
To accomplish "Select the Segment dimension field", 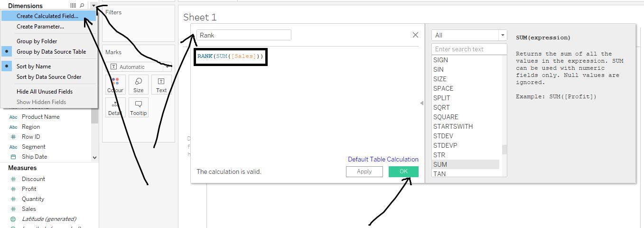I will coord(34,147).
